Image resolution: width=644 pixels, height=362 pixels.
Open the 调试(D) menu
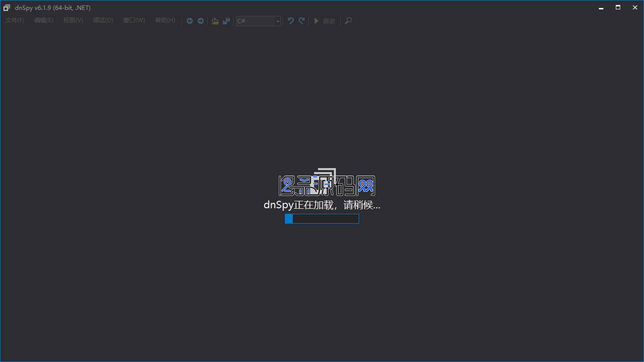(x=103, y=20)
